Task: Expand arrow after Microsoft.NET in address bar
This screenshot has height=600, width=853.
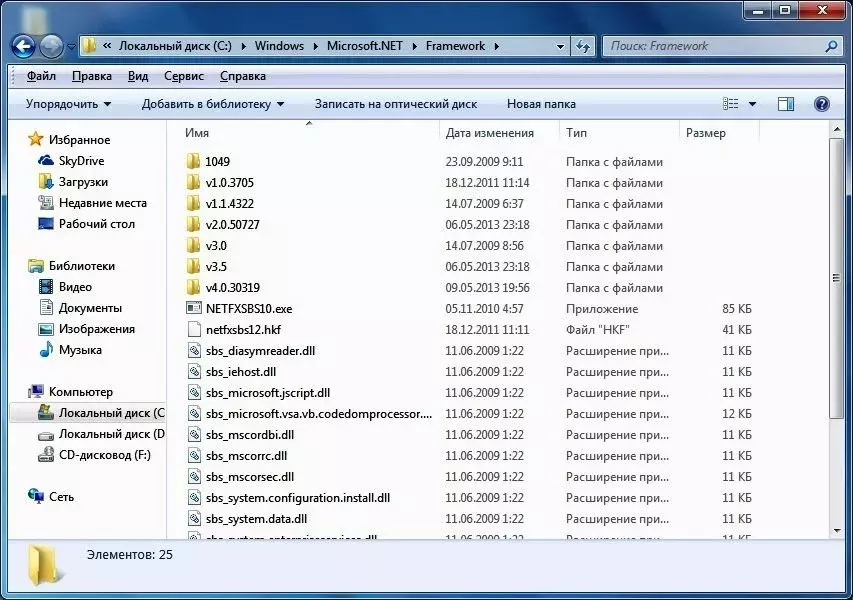Action: [414, 46]
